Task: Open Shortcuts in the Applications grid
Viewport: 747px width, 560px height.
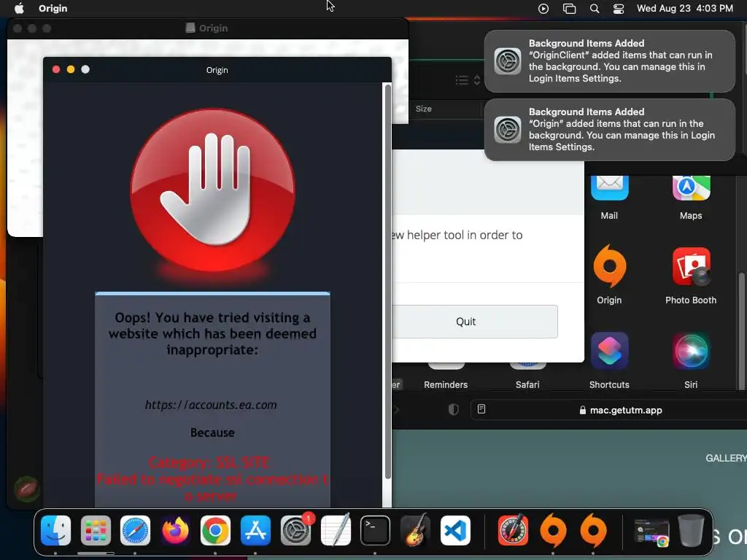Action: (609, 351)
